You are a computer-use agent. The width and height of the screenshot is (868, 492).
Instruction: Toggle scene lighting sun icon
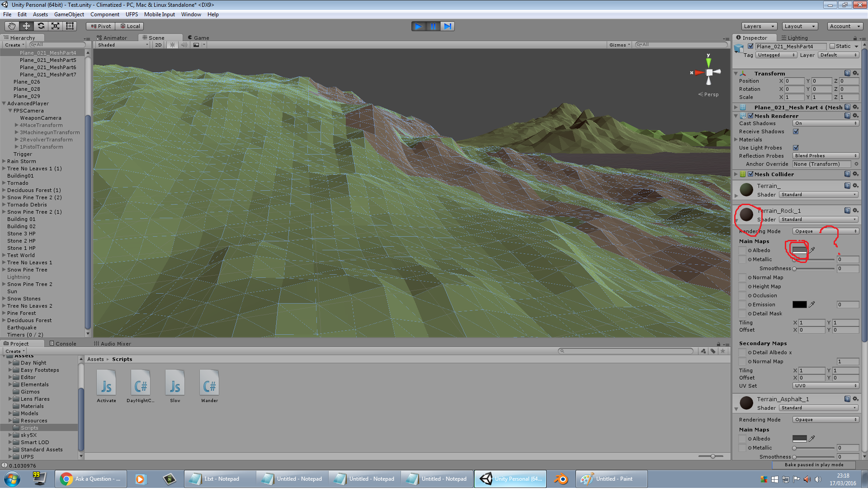172,45
